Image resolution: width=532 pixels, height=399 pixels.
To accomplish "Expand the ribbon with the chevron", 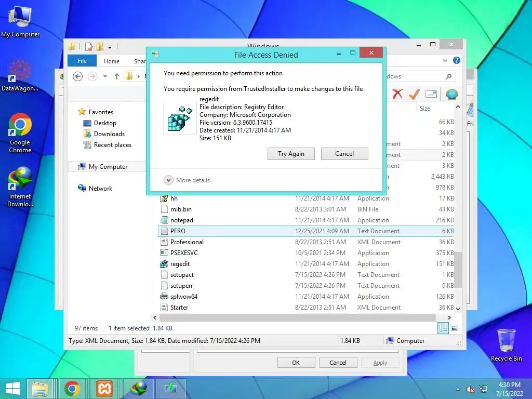I will 445,61.
